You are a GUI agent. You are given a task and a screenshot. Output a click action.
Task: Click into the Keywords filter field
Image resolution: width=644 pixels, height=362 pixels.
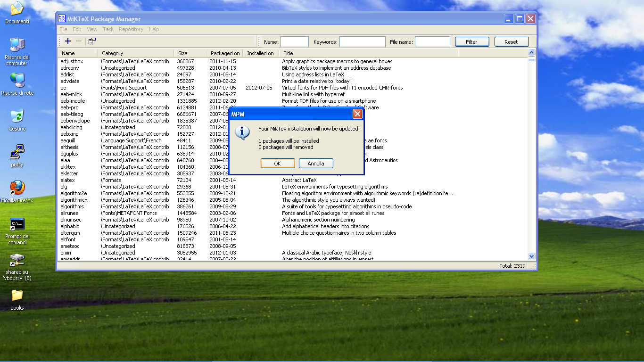point(363,42)
